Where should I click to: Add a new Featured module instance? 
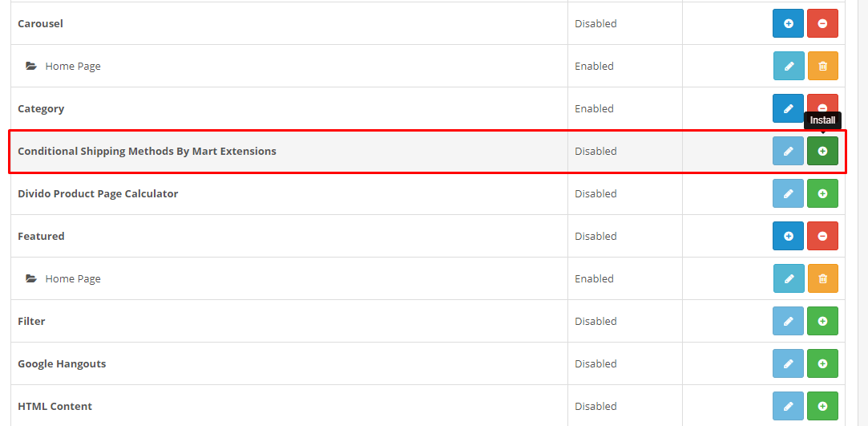[x=788, y=236]
